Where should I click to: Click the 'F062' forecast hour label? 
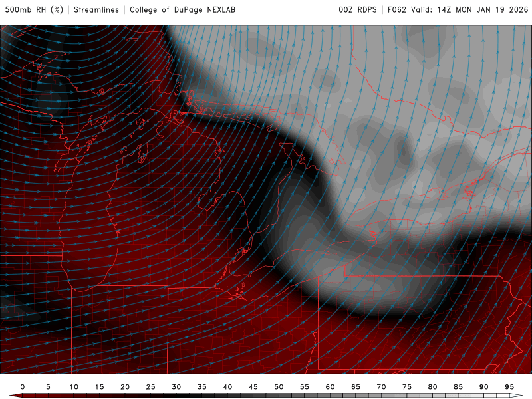coord(397,10)
